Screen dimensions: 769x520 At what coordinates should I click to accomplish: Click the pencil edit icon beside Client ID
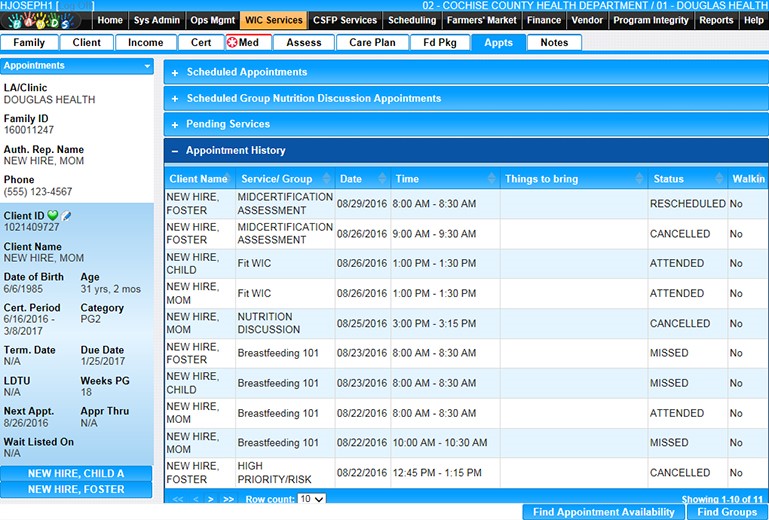pos(66,216)
